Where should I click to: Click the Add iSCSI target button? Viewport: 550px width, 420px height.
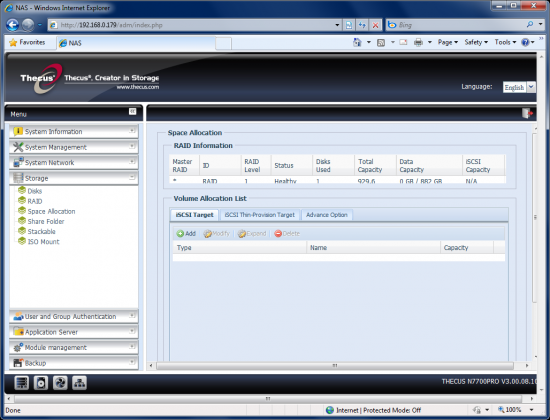(186, 234)
